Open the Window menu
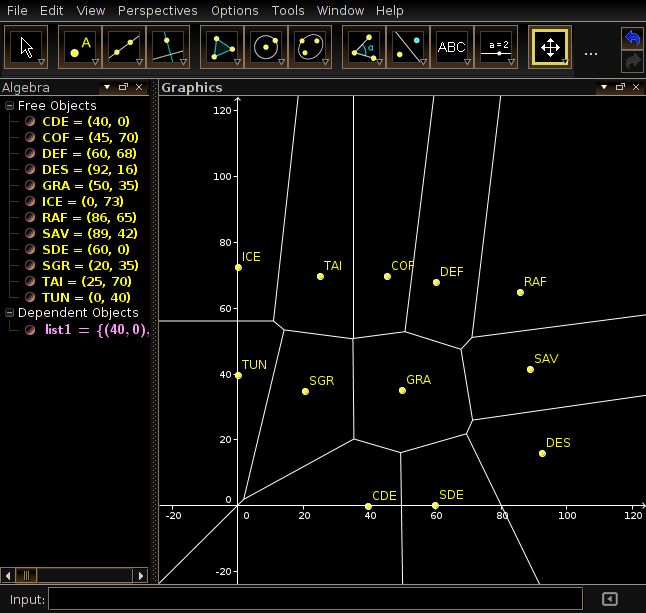This screenshot has width=646, height=613. (340, 10)
